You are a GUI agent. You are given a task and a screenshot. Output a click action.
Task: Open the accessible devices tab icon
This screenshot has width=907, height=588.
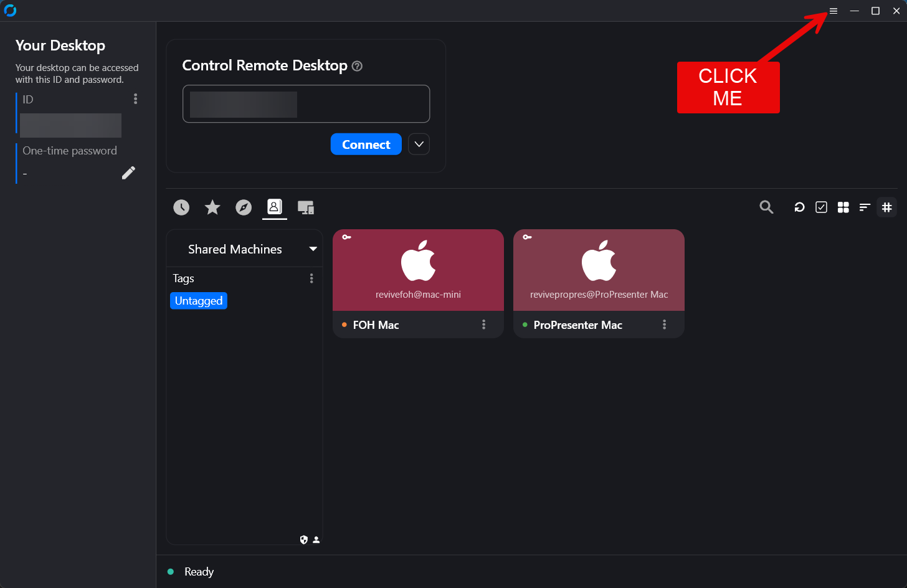click(305, 207)
